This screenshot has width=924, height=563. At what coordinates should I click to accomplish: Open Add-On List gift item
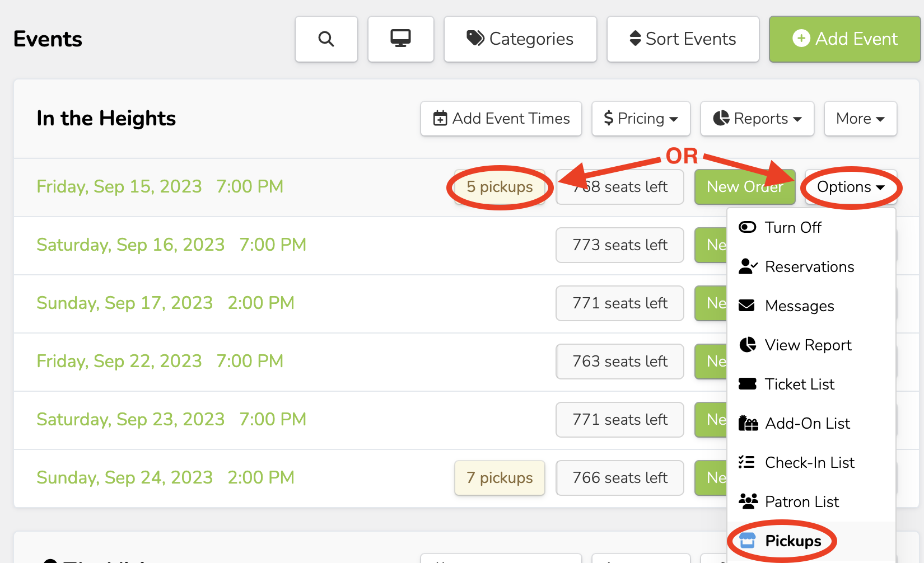tap(807, 424)
